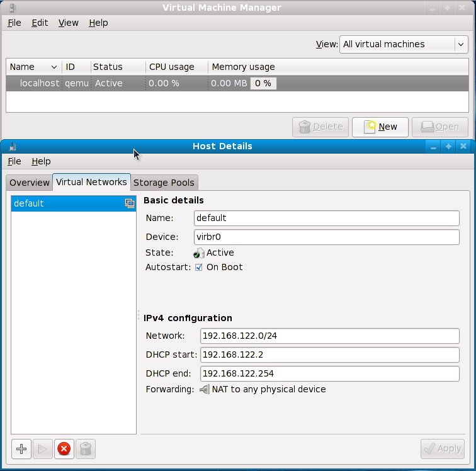Click the add virtual network plus icon

(x=21, y=449)
